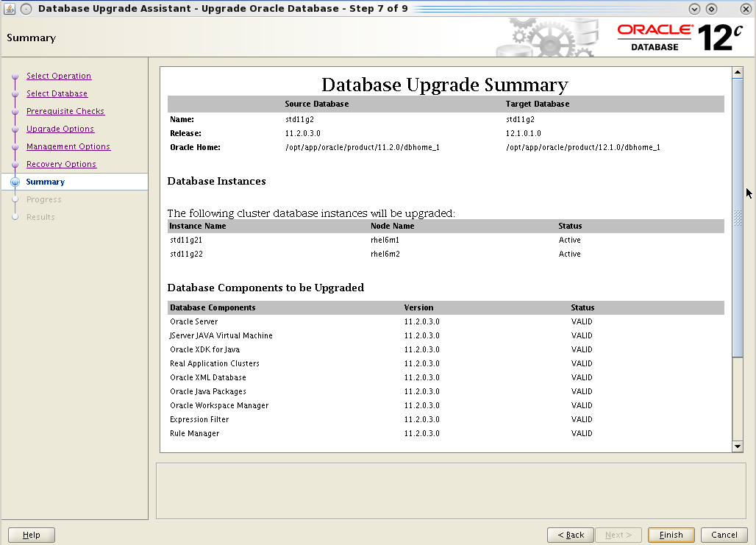Click node name rhel6m1
This screenshot has width=756, height=545.
(385, 240)
